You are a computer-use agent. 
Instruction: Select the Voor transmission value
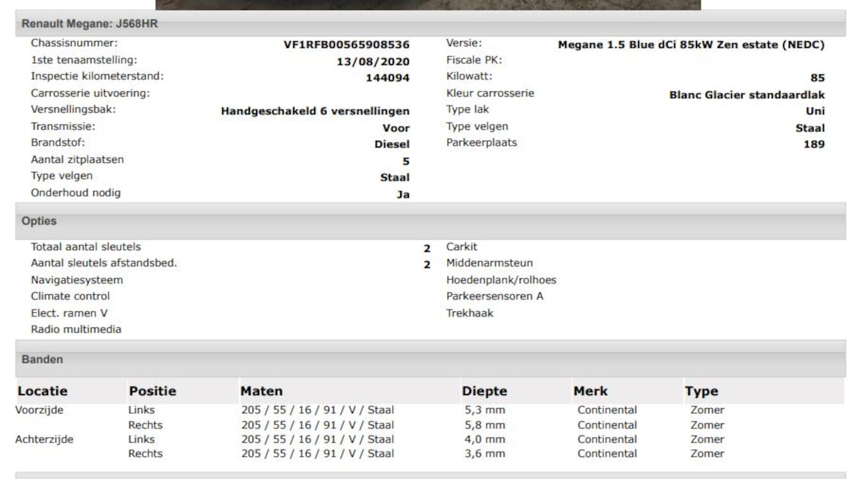(396, 128)
